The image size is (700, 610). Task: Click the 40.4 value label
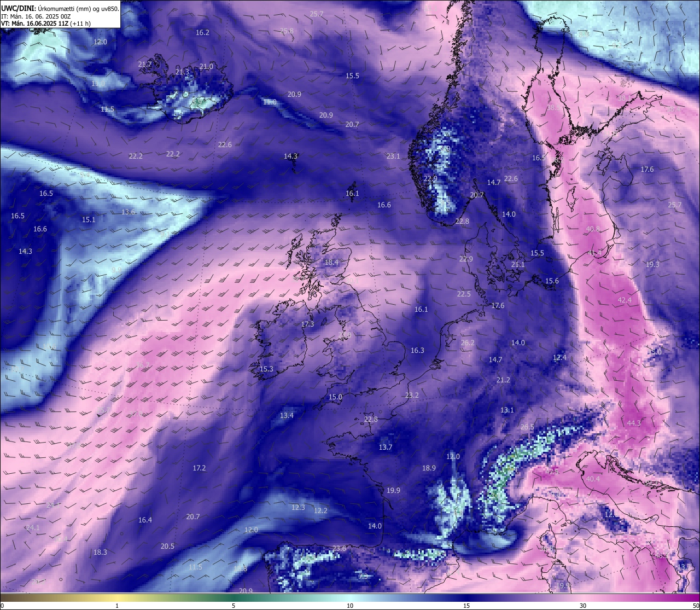click(593, 479)
